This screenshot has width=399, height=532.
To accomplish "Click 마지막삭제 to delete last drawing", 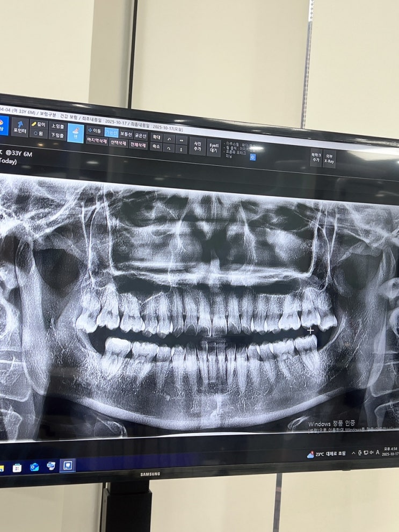I will [x=97, y=141].
